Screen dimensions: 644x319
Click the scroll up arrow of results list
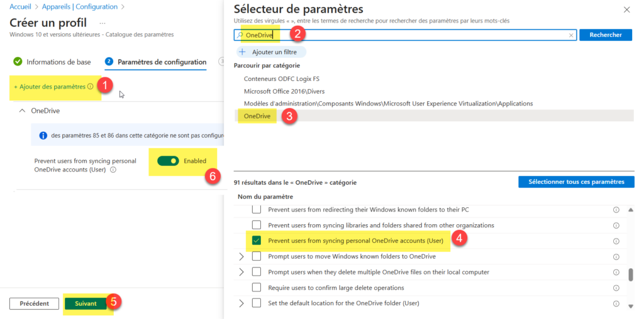pyautogui.click(x=630, y=210)
